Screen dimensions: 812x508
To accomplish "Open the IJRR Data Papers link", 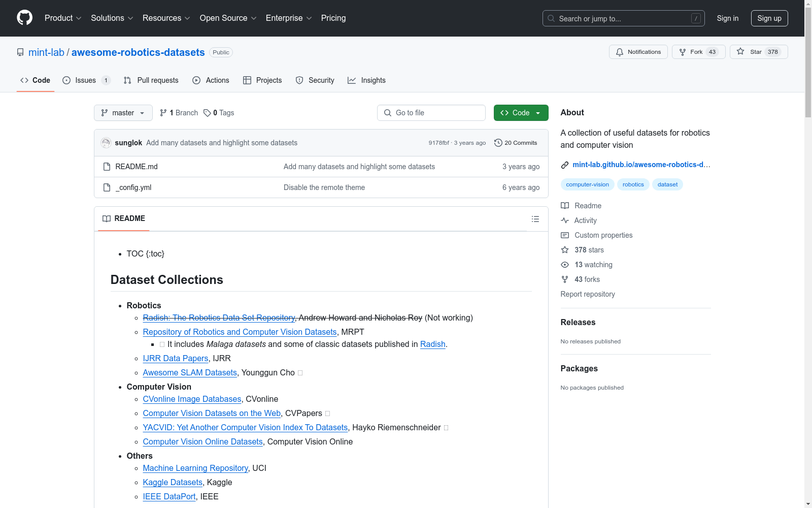I will pos(176,358).
